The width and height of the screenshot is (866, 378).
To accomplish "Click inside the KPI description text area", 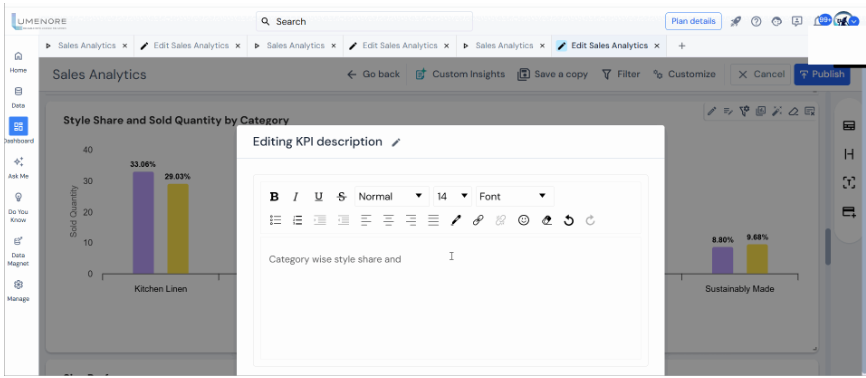I will (x=451, y=298).
